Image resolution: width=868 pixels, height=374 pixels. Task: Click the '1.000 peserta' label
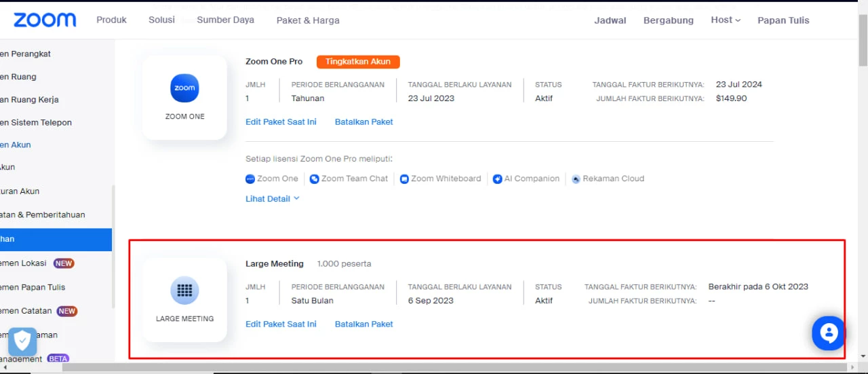pyautogui.click(x=344, y=264)
